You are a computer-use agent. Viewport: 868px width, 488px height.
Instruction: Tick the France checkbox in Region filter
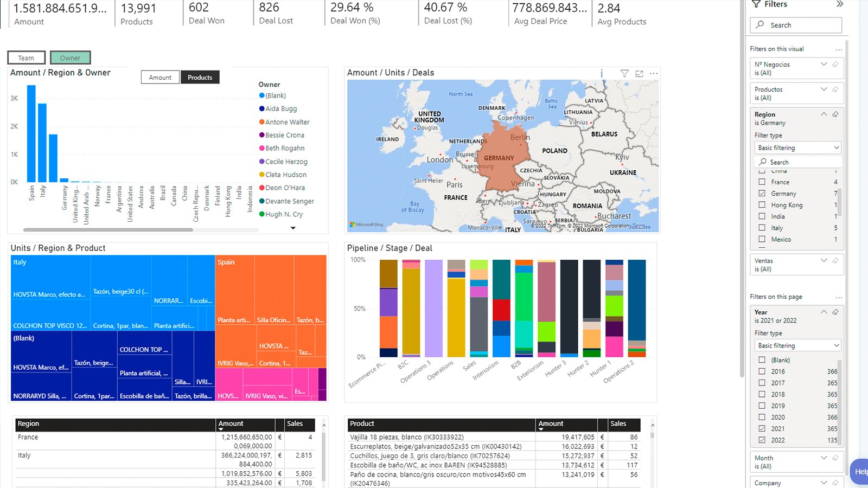[x=762, y=182]
